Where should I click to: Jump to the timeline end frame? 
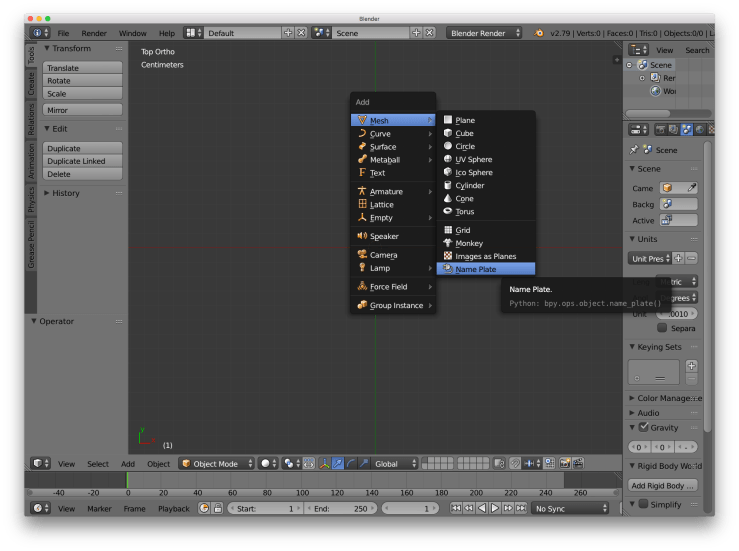click(521, 508)
